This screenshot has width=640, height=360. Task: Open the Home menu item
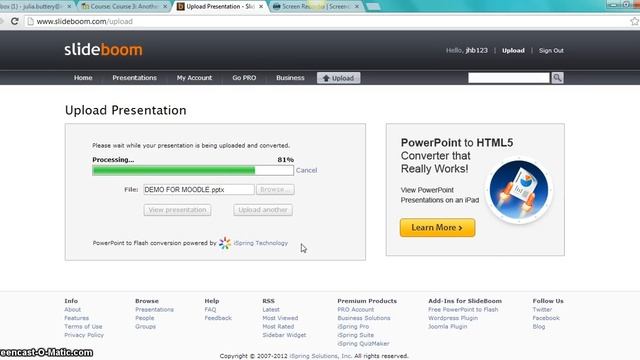tap(83, 78)
